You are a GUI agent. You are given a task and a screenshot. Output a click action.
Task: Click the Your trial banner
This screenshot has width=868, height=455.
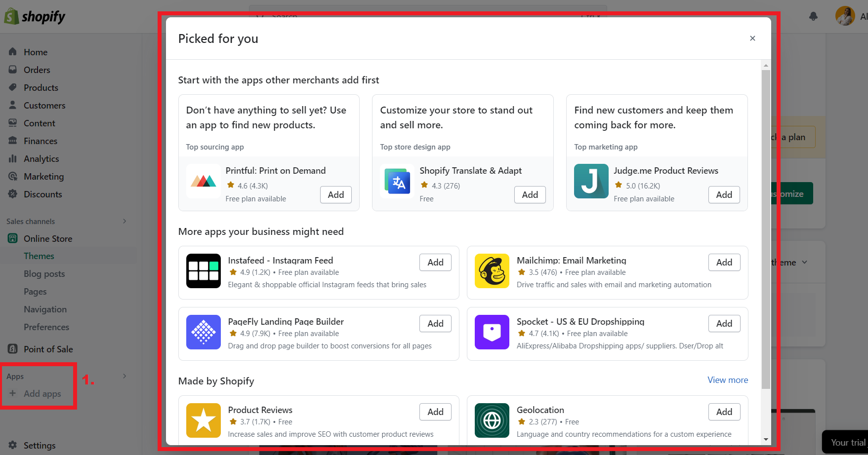pyautogui.click(x=845, y=442)
